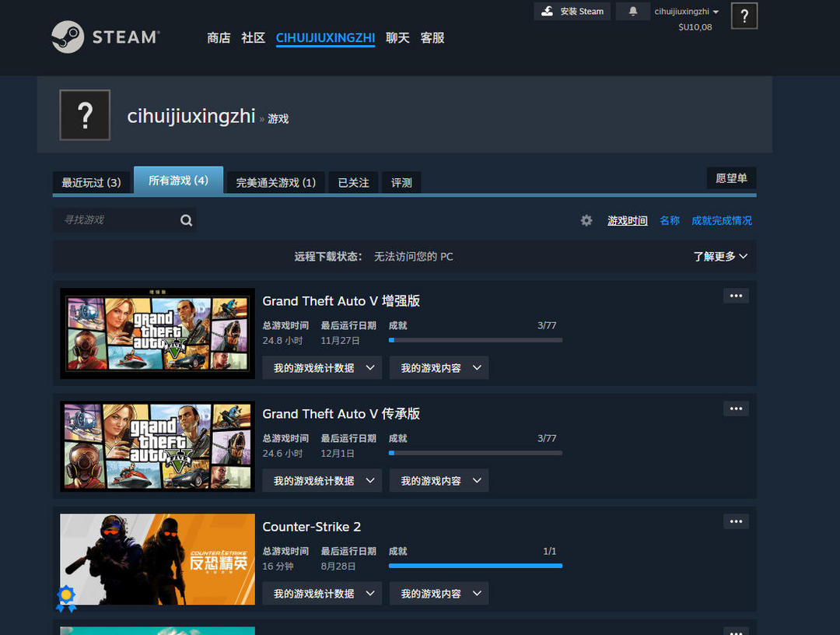The image size is (840, 635).
Task: Click the perfect game badge on Counter-Strike 2
Action: point(66,597)
